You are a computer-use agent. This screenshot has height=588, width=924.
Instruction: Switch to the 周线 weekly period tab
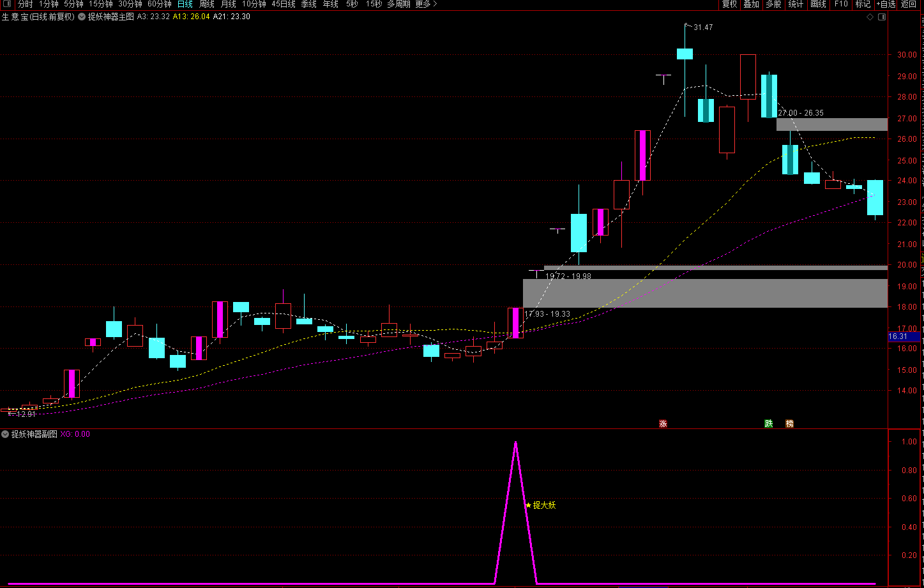click(x=206, y=4)
